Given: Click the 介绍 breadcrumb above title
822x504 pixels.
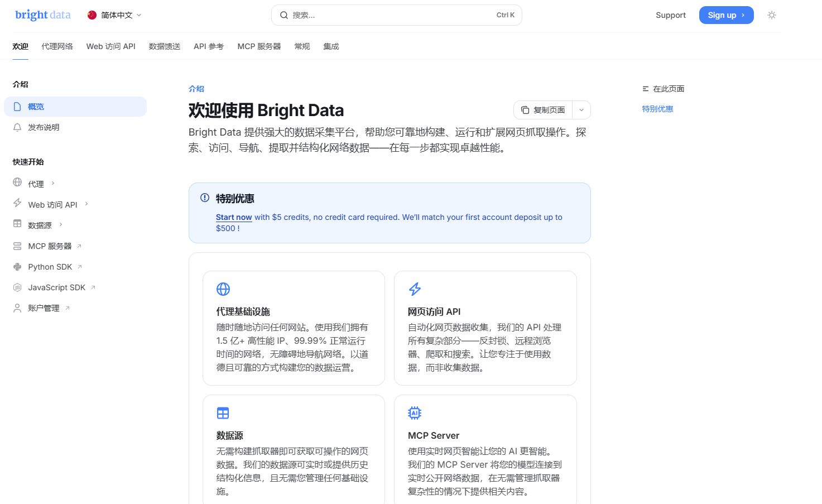Looking at the screenshot, I should (x=196, y=89).
